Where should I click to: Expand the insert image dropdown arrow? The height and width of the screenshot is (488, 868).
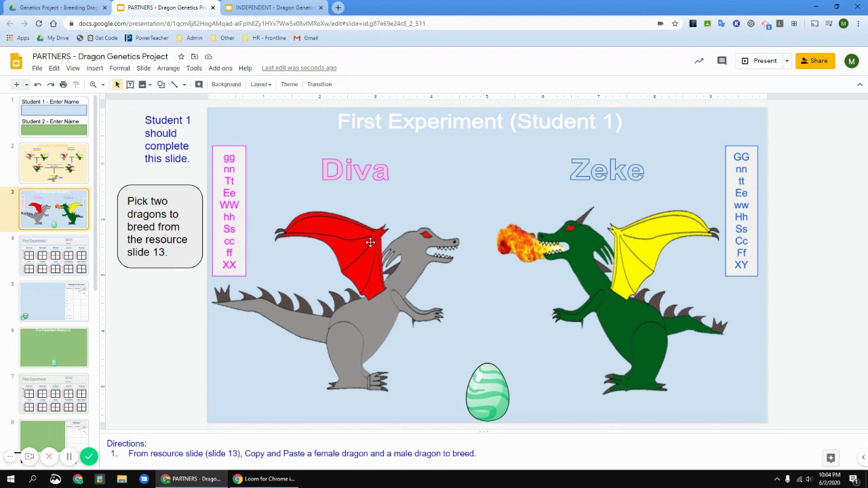tap(150, 84)
